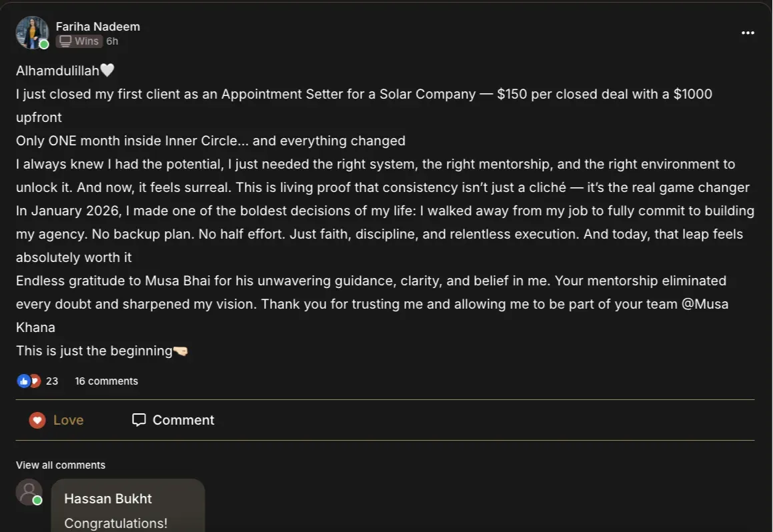Click the heart icon on Love button

coord(37,420)
